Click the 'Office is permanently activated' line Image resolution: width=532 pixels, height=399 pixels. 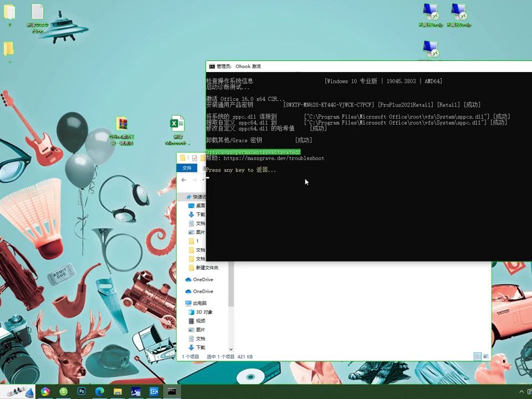(x=253, y=152)
